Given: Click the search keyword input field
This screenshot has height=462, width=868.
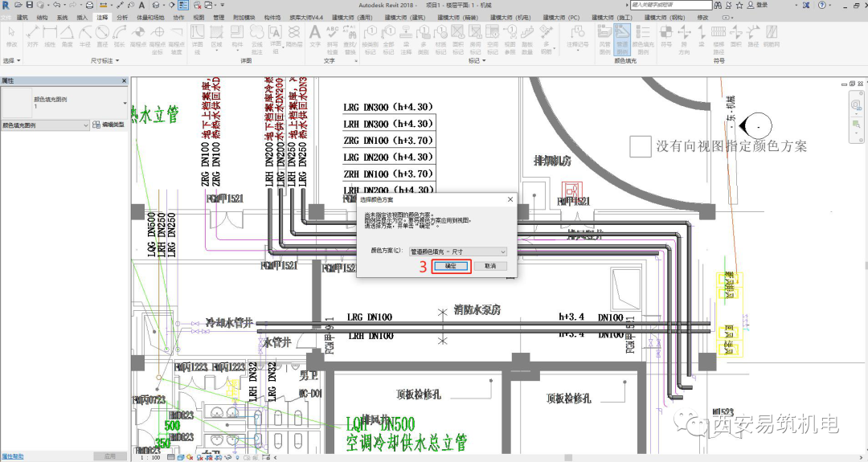Looking at the screenshot, I should tap(671, 5).
